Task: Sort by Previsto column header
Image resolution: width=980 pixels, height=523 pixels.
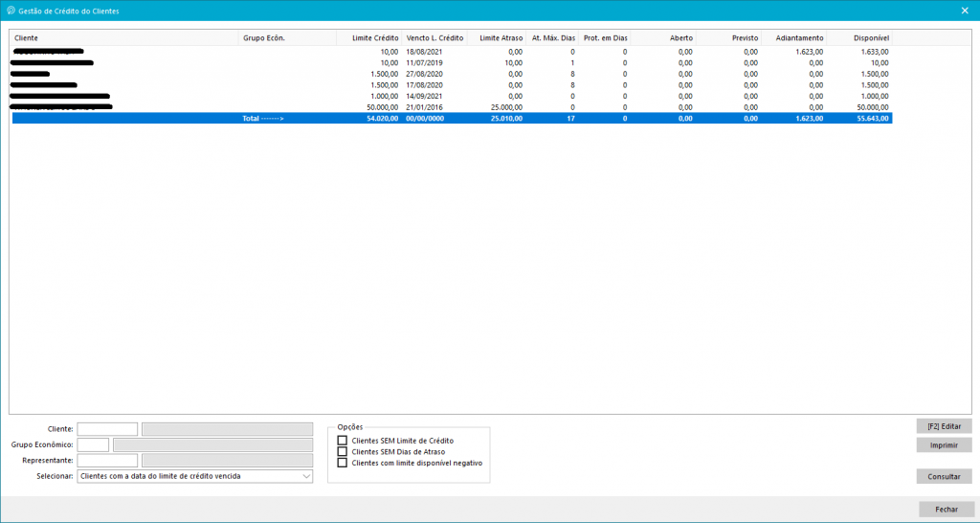Action: pyautogui.click(x=728, y=38)
